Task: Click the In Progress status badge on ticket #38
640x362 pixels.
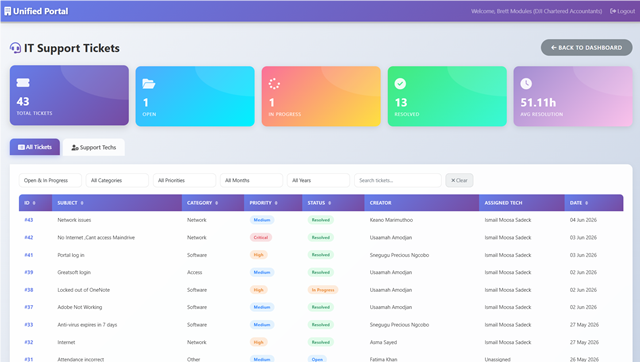Action: click(x=323, y=290)
